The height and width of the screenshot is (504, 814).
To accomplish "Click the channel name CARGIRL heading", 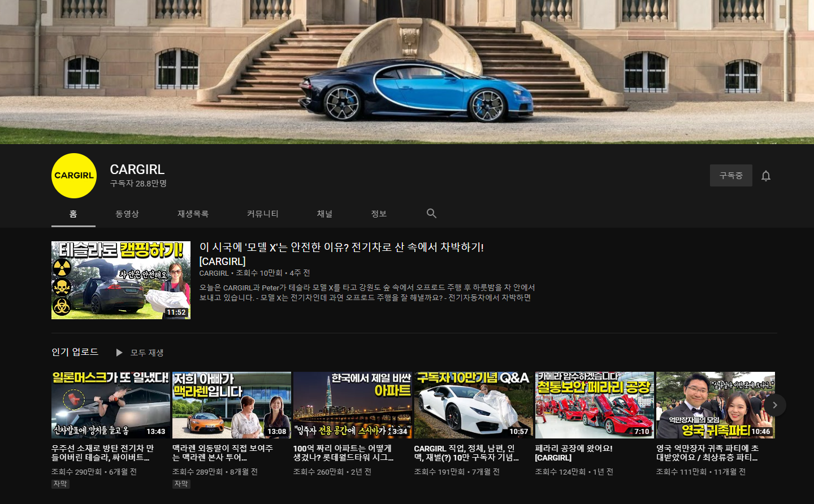I will point(137,170).
